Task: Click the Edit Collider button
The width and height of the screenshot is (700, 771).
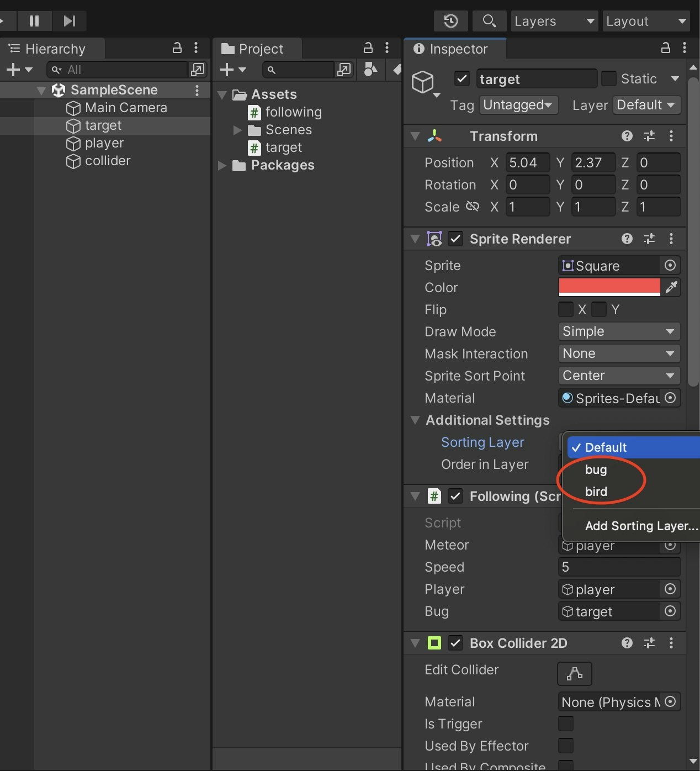Action: click(575, 674)
